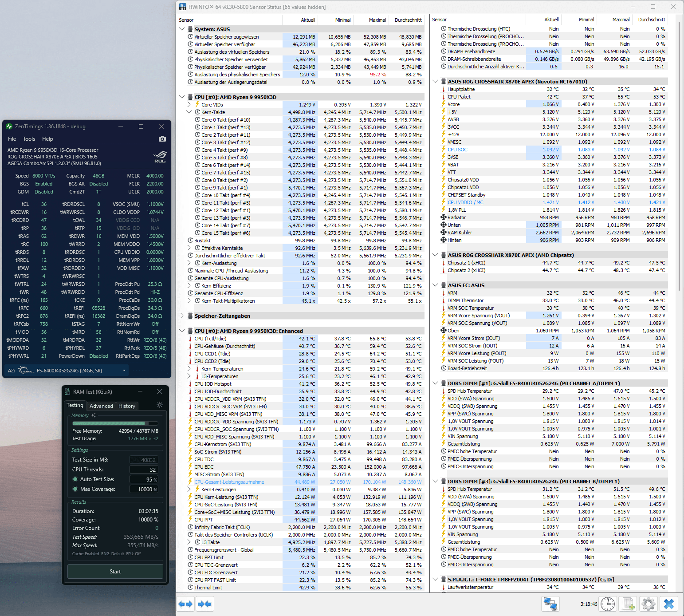The image size is (684, 616).
Task: Open the Help menu in ZenTimings
Action: pyautogui.click(x=47, y=139)
